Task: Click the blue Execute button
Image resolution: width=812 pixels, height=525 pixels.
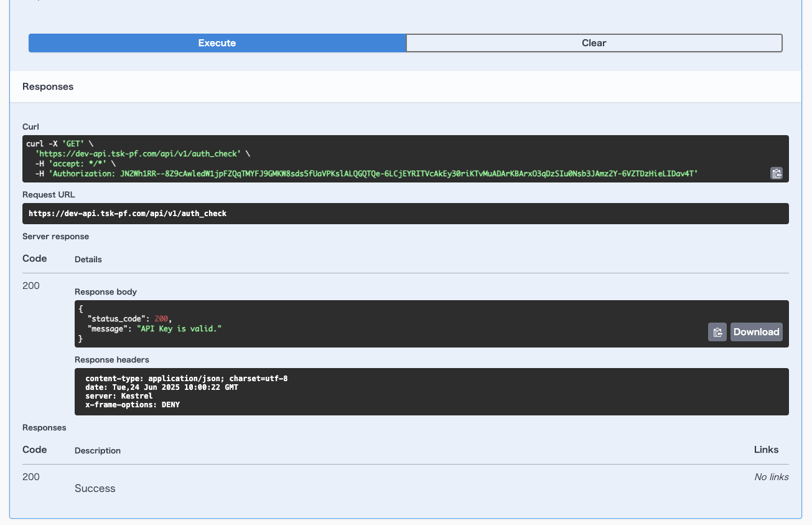Action: coord(217,43)
